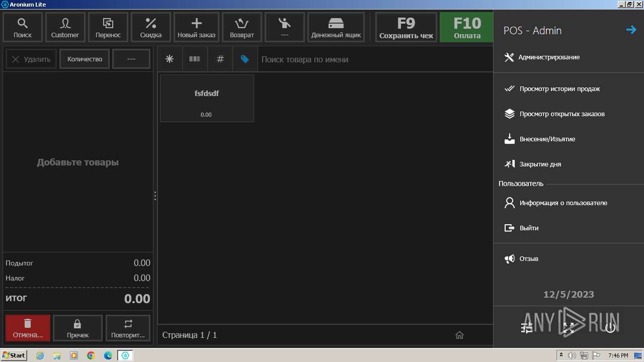Open the Перенос transfer tool
Viewport: 644px width, 362px height.
(x=108, y=27)
